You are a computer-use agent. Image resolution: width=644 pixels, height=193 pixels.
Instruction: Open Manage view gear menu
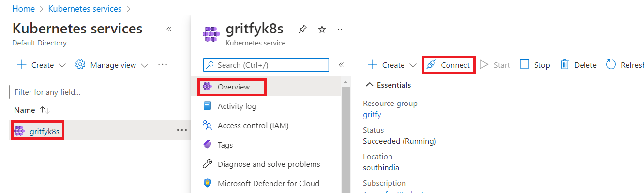[112, 65]
